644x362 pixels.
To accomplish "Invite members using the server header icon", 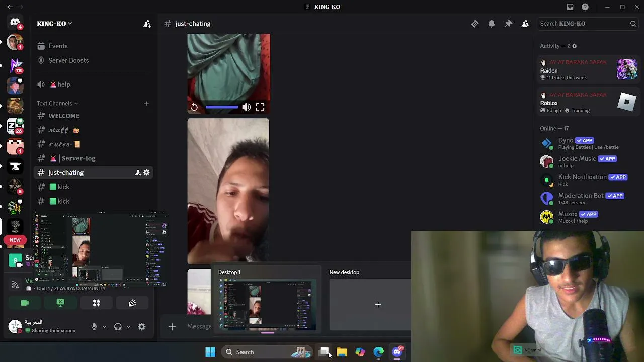I will pos(147,24).
